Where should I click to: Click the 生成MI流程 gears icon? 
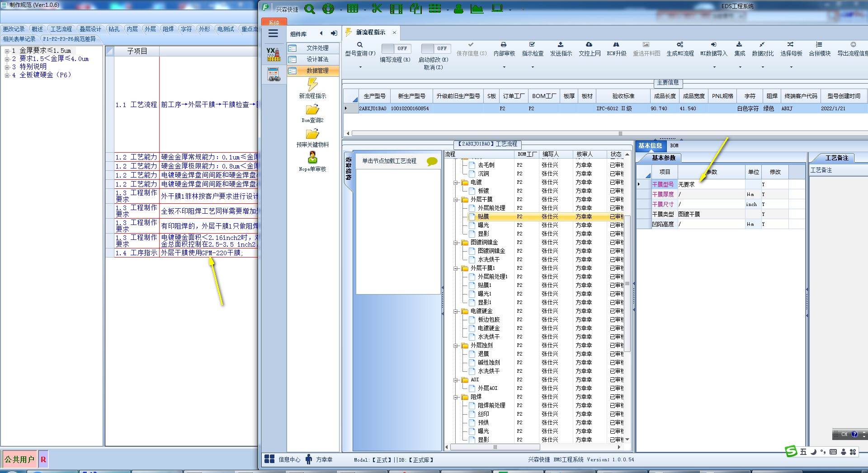(680, 45)
